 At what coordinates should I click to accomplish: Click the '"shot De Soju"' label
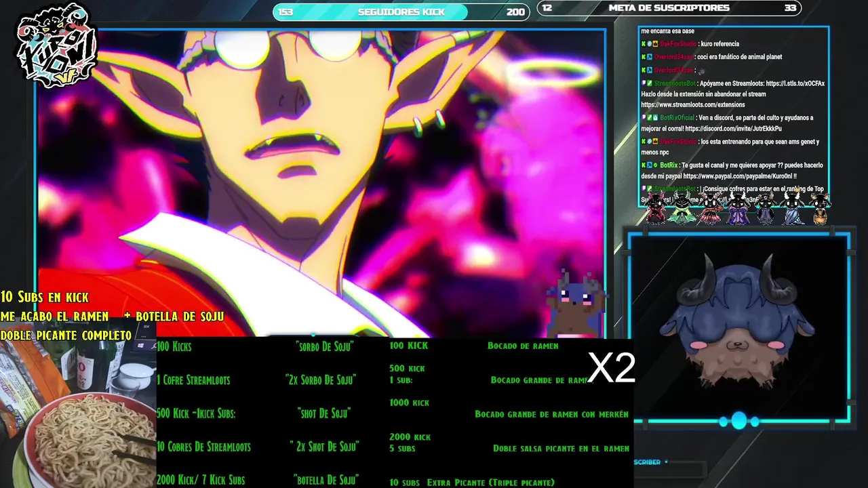click(x=324, y=413)
